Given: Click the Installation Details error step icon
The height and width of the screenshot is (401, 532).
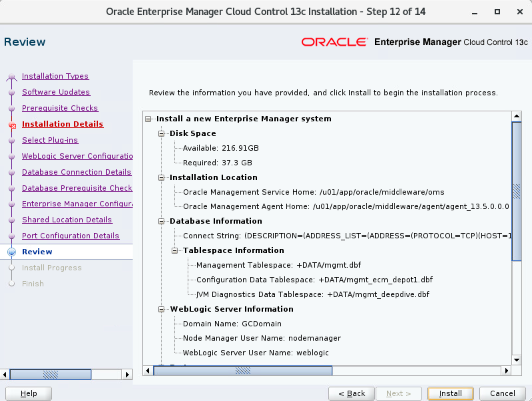Looking at the screenshot, I should [x=12, y=125].
